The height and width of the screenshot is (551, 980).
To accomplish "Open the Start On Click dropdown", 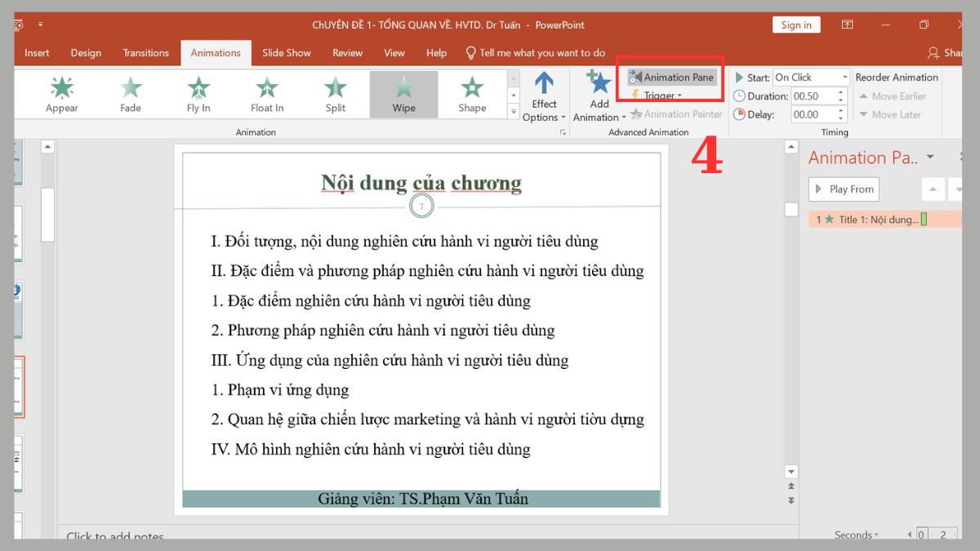I will [844, 77].
